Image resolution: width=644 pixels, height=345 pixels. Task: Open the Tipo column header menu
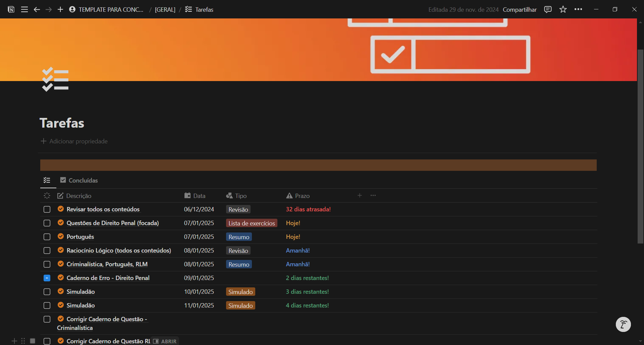coord(237,196)
